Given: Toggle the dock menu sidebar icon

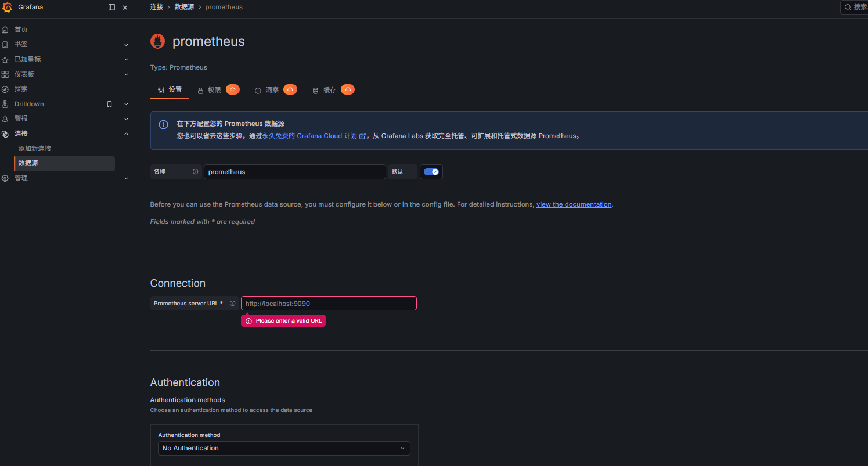Looking at the screenshot, I should 112,8.
